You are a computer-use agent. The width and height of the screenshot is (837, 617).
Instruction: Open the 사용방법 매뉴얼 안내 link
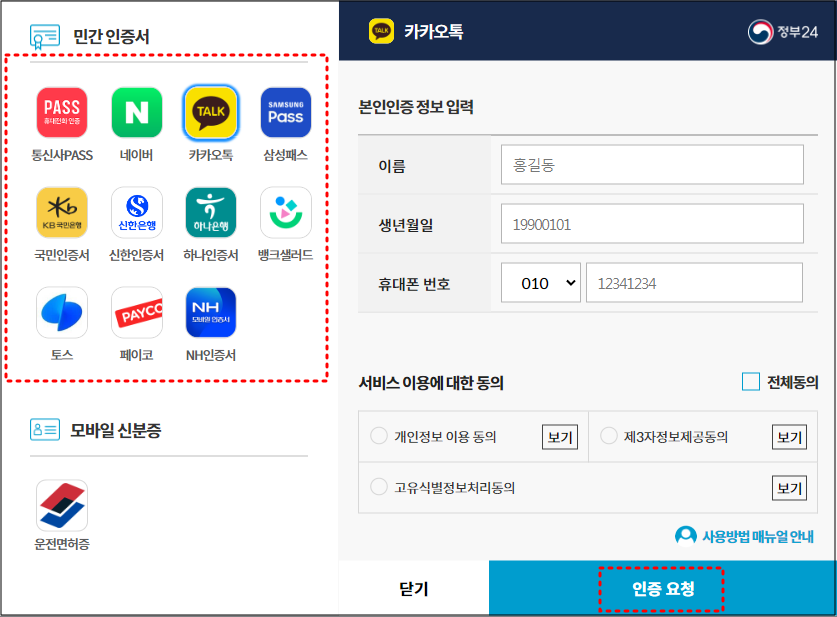coord(744,536)
